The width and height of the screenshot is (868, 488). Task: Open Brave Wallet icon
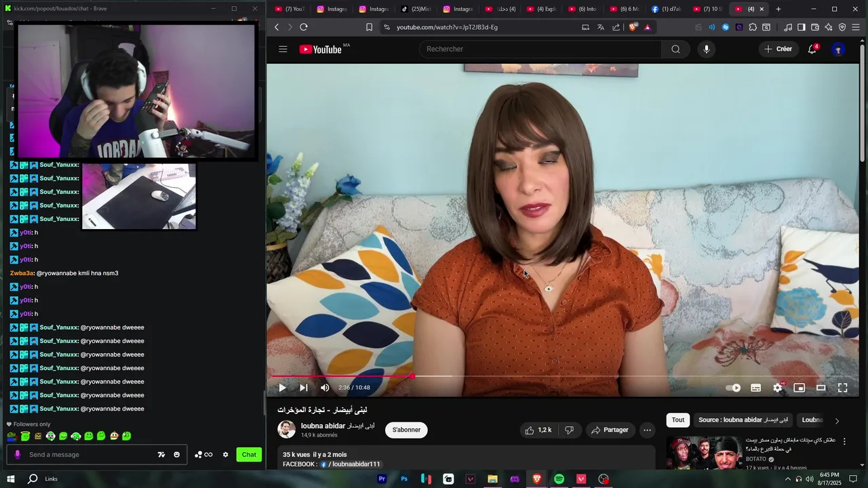[x=815, y=27]
